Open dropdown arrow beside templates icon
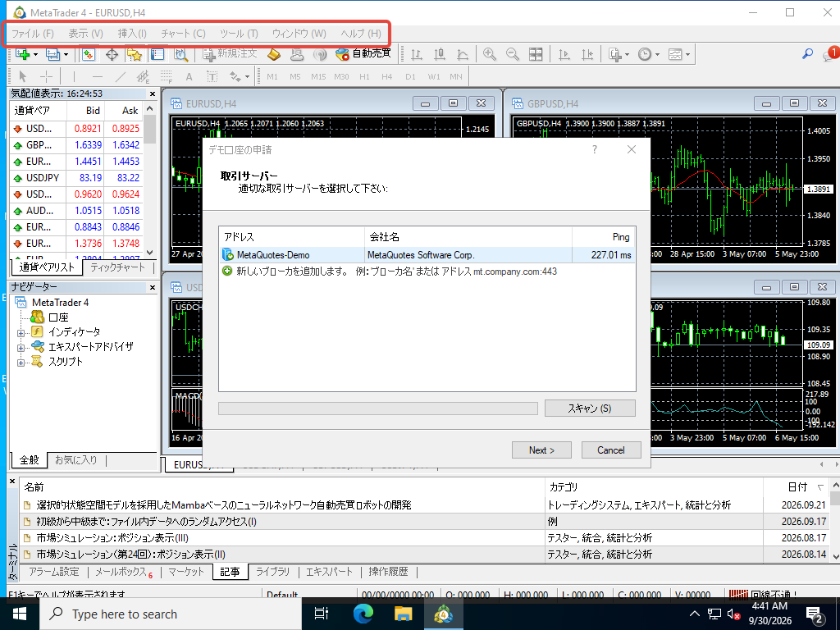840x630 pixels. click(687, 55)
